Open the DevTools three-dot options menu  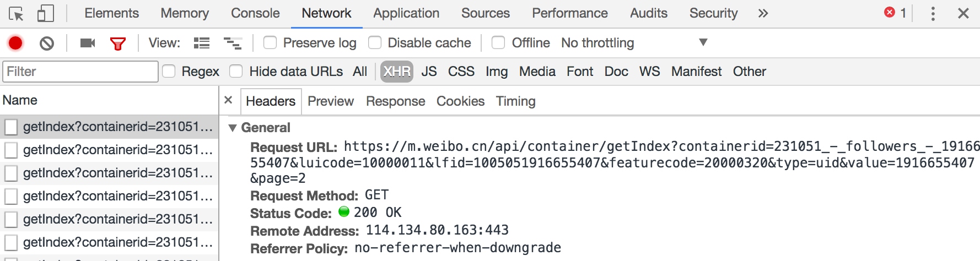933,13
